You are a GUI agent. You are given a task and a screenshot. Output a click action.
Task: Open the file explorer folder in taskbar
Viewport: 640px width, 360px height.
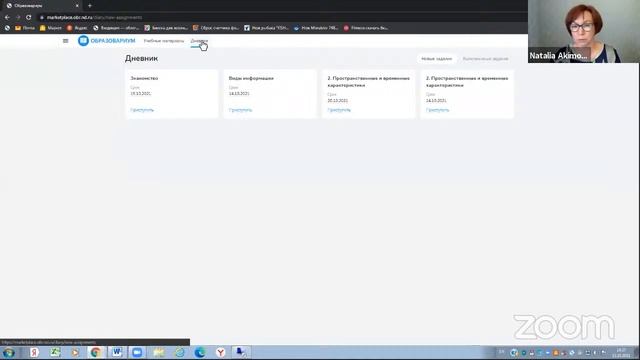pos(158,352)
